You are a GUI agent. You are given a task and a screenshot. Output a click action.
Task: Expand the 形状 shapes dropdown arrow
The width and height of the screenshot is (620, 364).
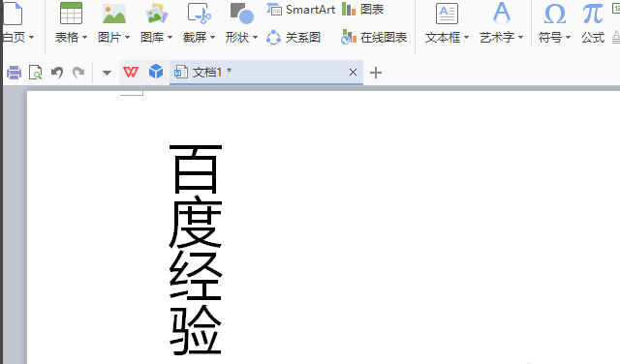click(256, 38)
